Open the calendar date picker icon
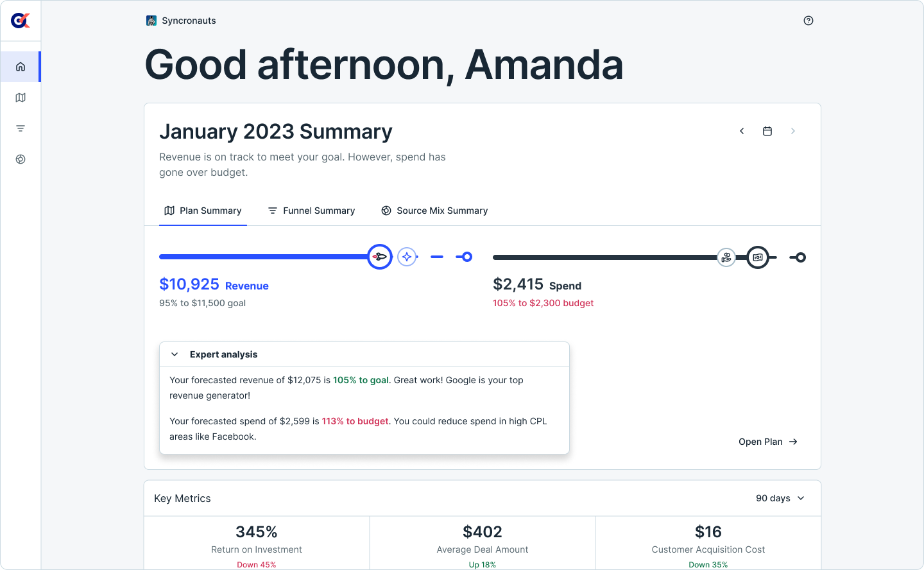 tap(767, 131)
